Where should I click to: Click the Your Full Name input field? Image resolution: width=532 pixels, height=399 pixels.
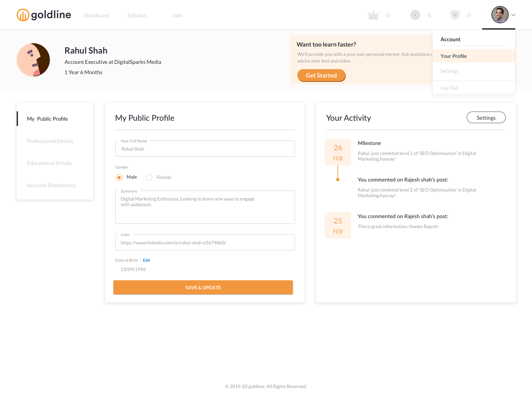[205, 149]
